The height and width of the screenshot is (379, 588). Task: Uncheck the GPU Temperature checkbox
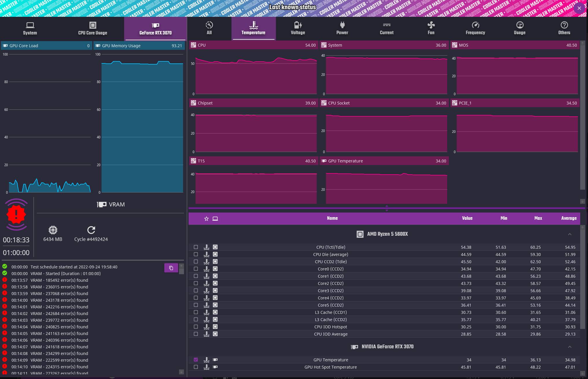pos(196,360)
